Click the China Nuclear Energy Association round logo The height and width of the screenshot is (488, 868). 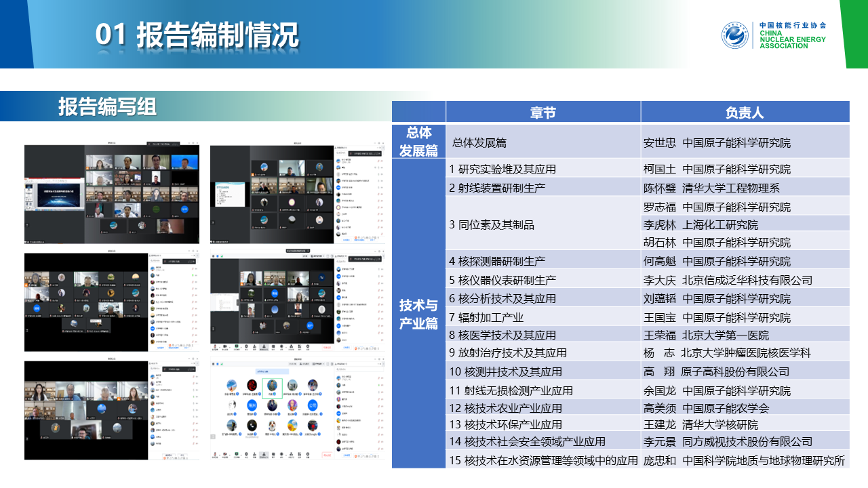[734, 35]
